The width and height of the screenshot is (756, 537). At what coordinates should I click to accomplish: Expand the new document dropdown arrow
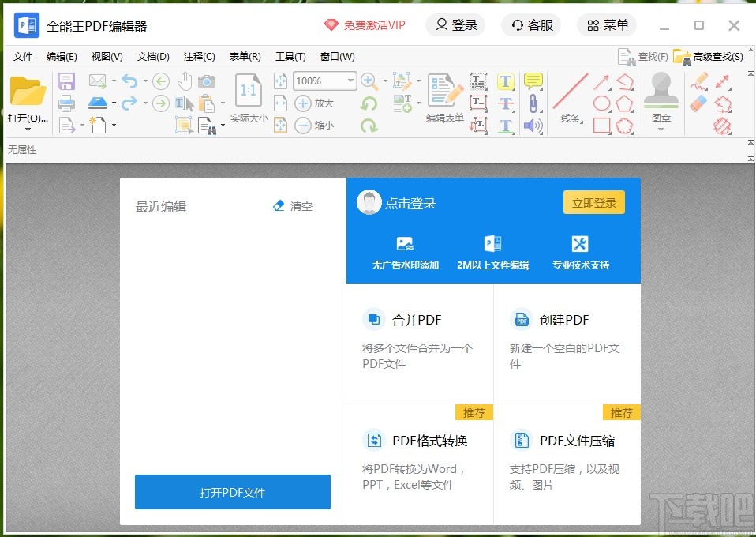pos(114,125)
